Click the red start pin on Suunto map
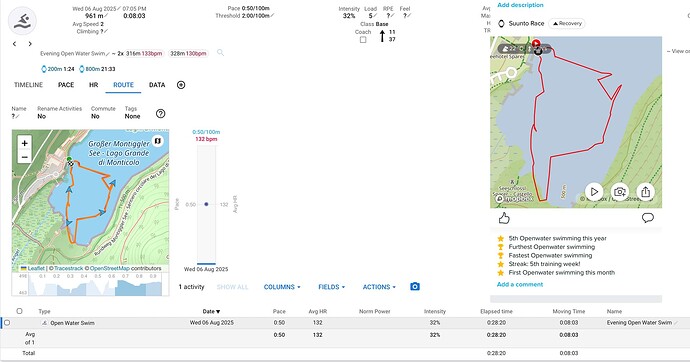This screenshot has height=362, width=690. tap(536, 44)
